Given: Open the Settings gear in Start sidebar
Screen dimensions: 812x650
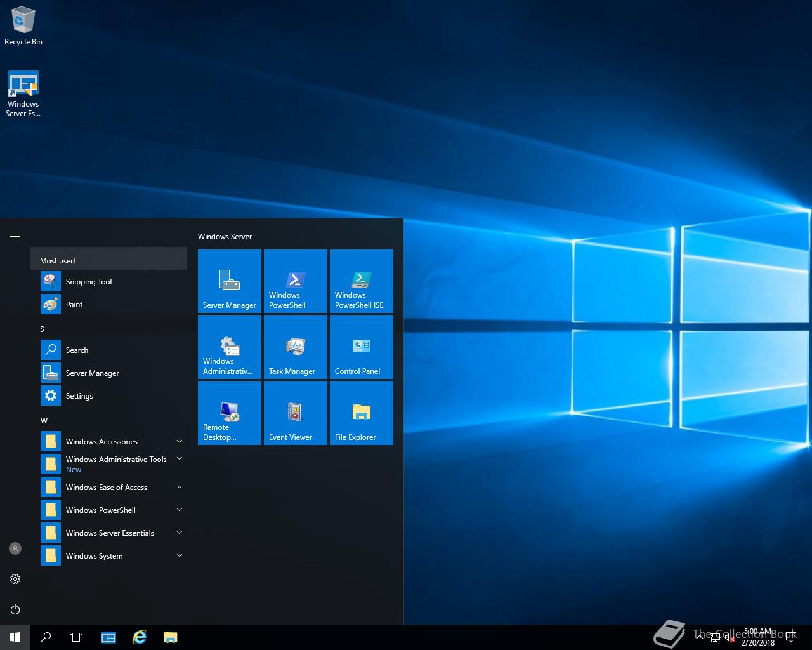Looking at the screenshot, I should click(15, 579).
